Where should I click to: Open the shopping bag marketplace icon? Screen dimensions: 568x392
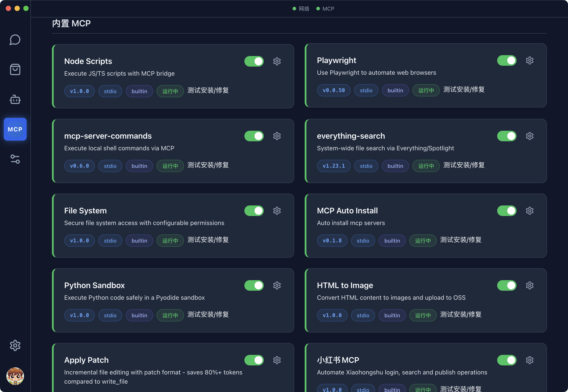pos(15,69)
